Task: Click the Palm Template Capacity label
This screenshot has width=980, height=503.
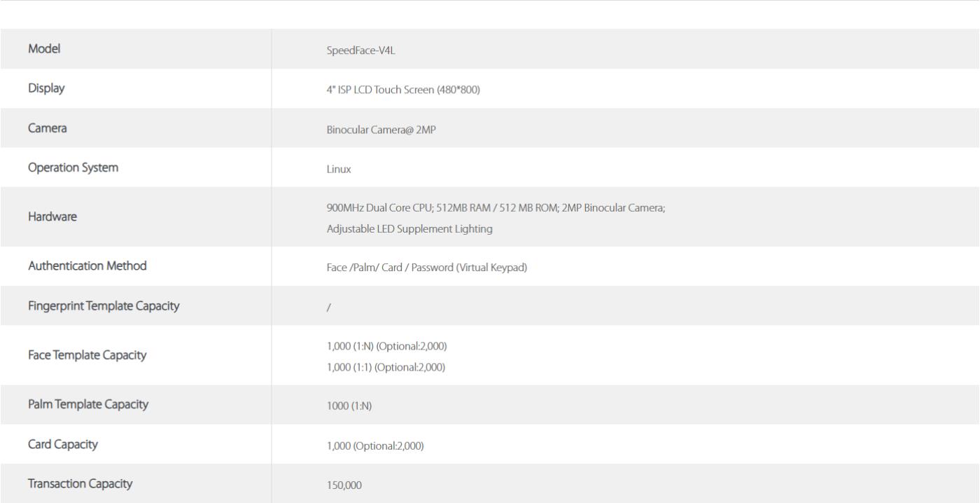Action: click(87, 404)
